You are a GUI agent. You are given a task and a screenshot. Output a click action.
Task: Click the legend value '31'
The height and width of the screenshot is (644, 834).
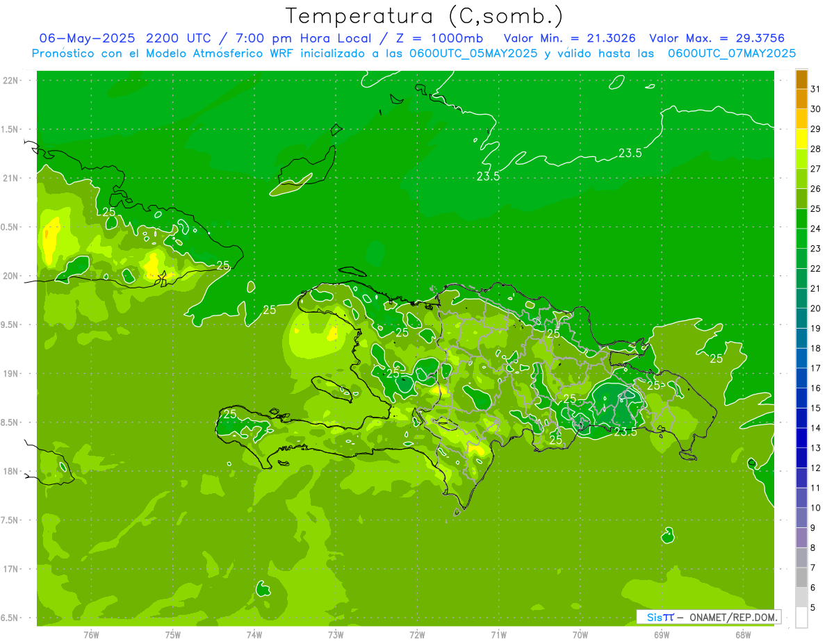click(816, 89)
